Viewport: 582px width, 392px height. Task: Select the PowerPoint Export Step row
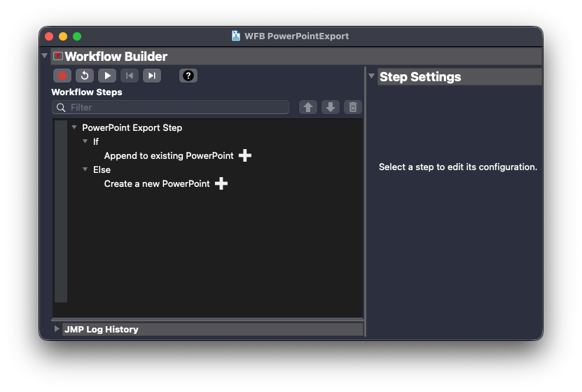[x=132, y=127]
